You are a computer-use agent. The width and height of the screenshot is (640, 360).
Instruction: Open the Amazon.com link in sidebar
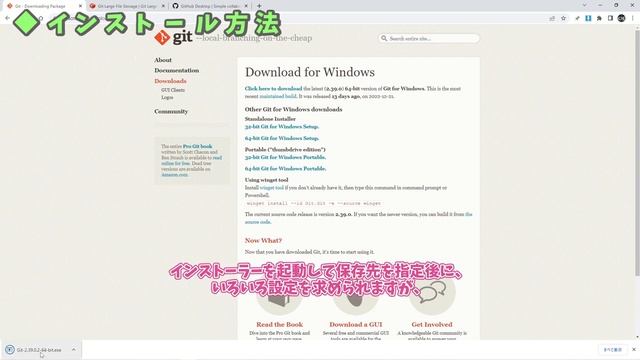[x=175, y=174]
